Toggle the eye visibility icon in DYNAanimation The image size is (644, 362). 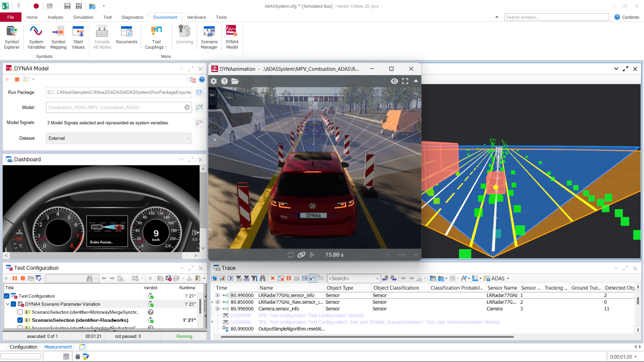(394, 81)
